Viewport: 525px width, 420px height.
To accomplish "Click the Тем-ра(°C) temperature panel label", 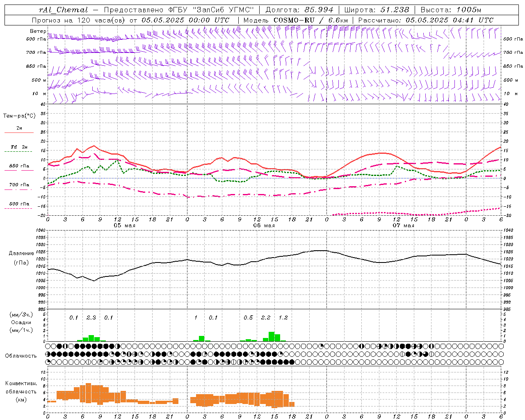I will 19,116.
